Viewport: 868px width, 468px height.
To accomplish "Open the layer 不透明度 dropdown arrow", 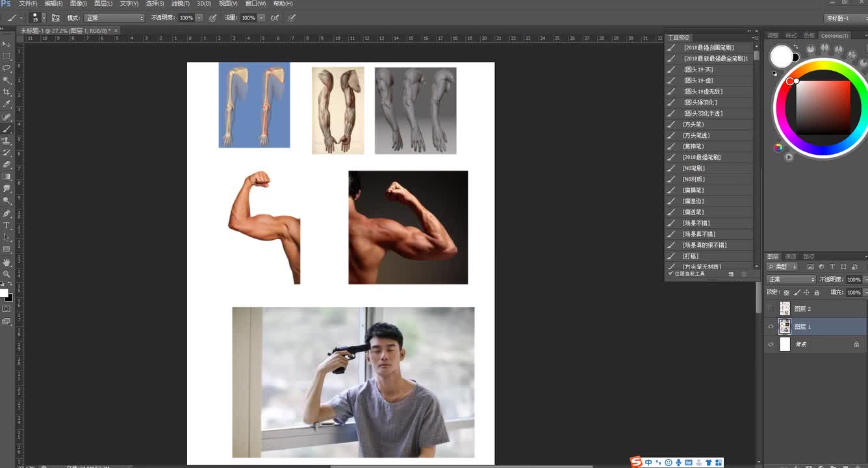I will click(865, 279).
